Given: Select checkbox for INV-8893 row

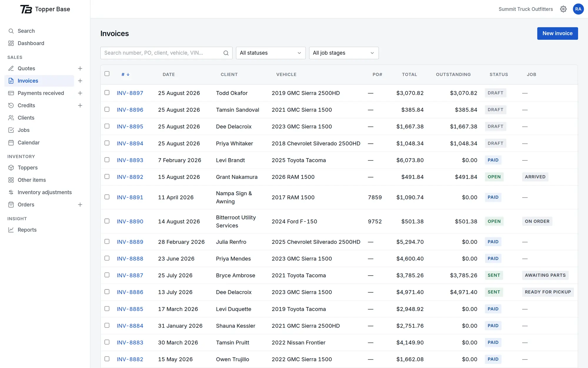Looking at the screenshot, I should coord(107,160).
